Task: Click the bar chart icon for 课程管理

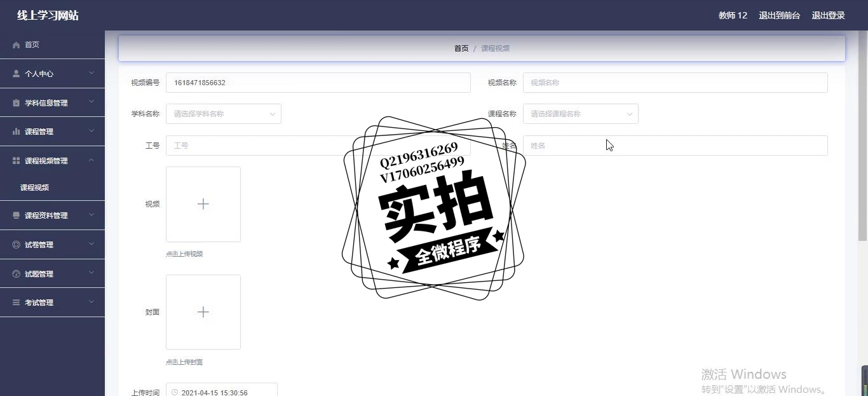Action: pos(17,132)
